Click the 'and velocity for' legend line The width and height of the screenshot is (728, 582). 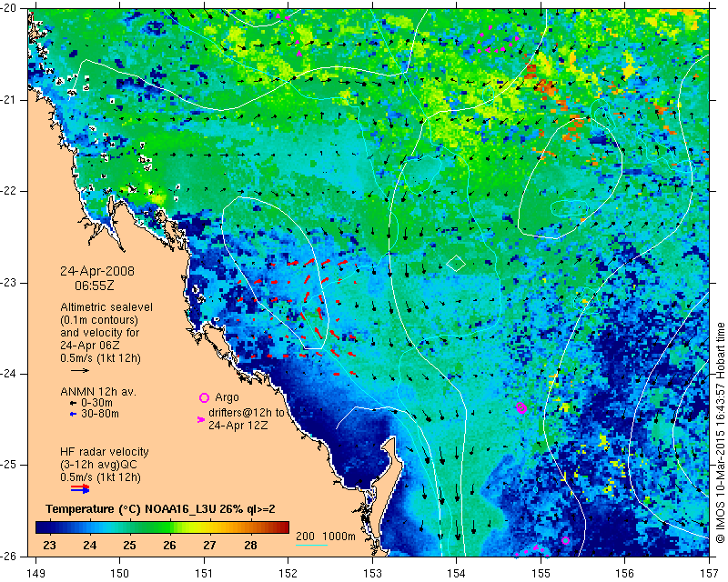[99, 333]
